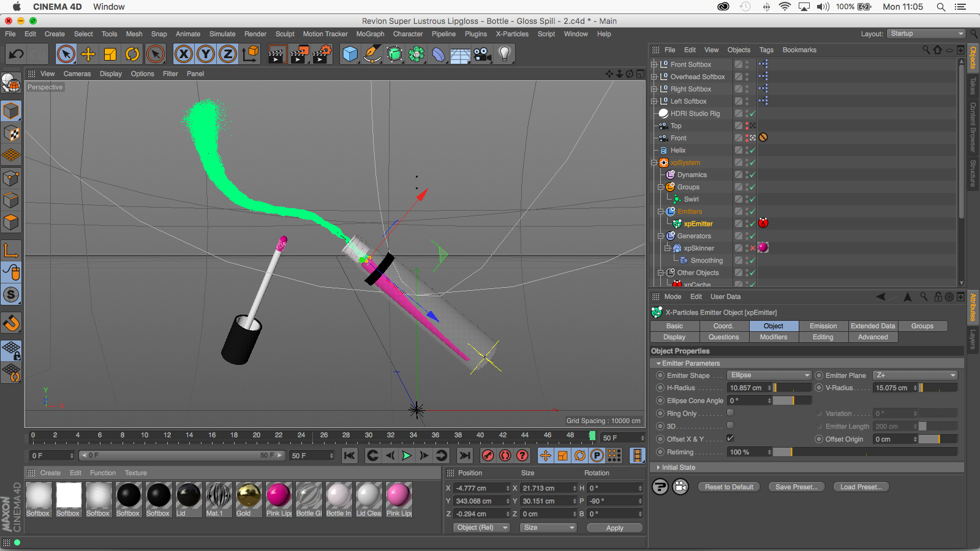
Task: Activate the Move tool
Action: click(x=88, y=54)
